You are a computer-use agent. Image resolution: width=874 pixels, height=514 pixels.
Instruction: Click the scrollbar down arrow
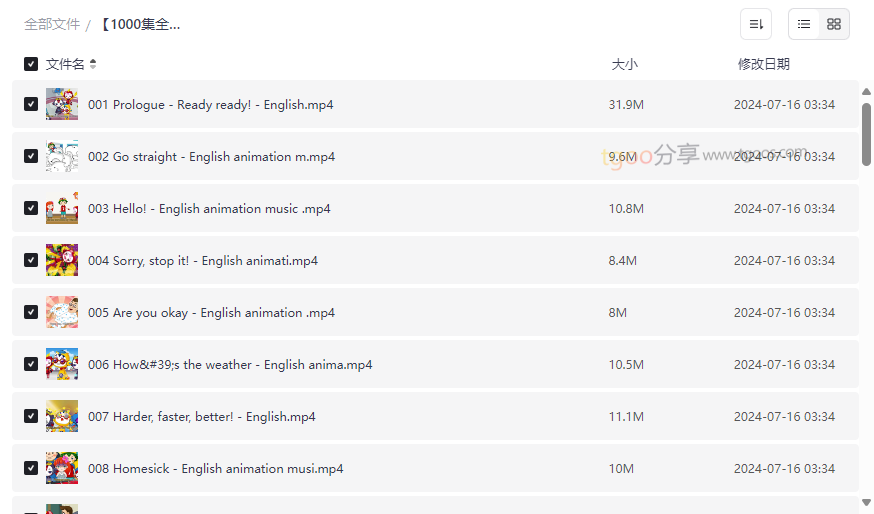[x=866, y=502]
